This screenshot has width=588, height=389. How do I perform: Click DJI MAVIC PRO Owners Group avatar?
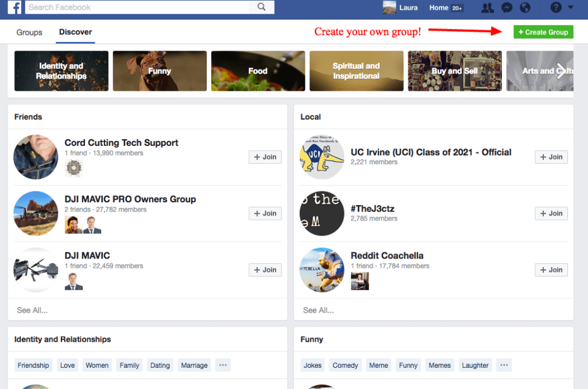(x=36, y=213)
